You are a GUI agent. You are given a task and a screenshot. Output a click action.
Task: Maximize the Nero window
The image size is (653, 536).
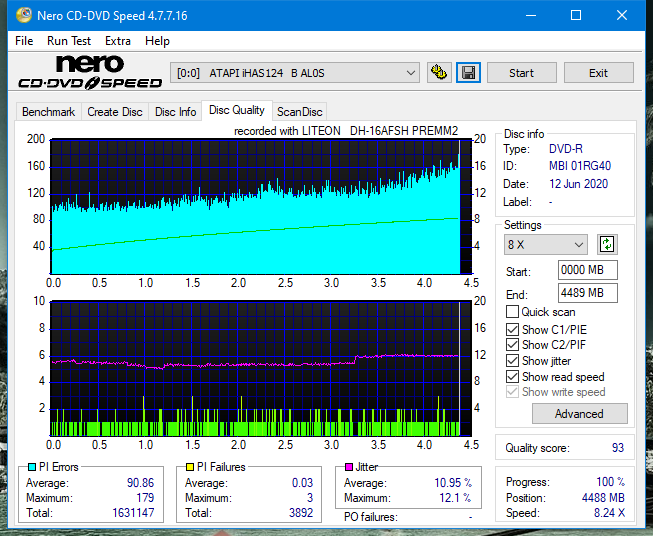(x=576, y=15)
